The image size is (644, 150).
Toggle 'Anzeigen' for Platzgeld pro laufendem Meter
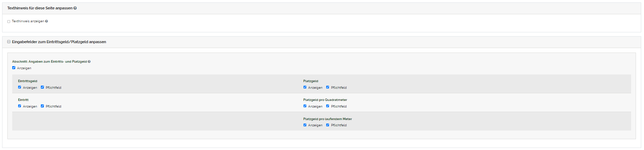tap(305, 125)
